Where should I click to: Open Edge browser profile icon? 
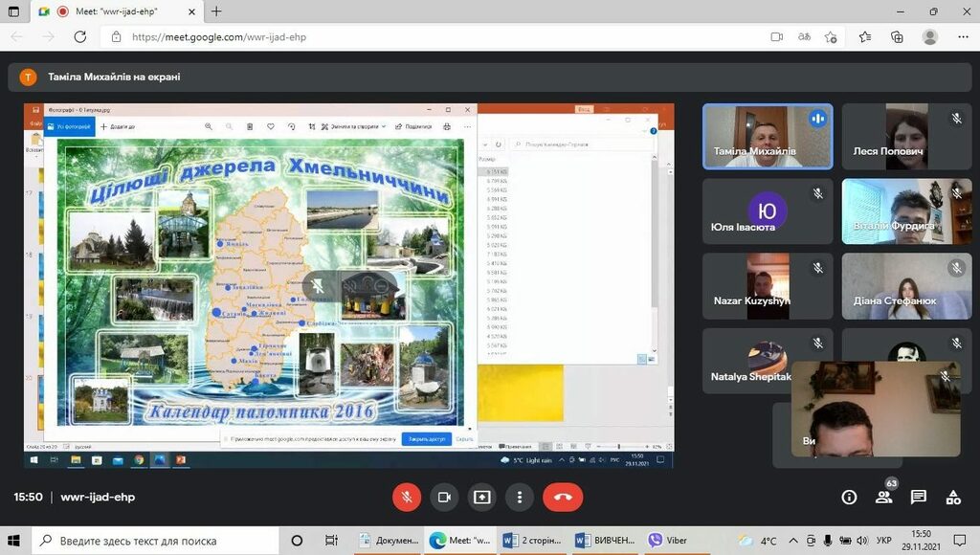pos(929,36)
